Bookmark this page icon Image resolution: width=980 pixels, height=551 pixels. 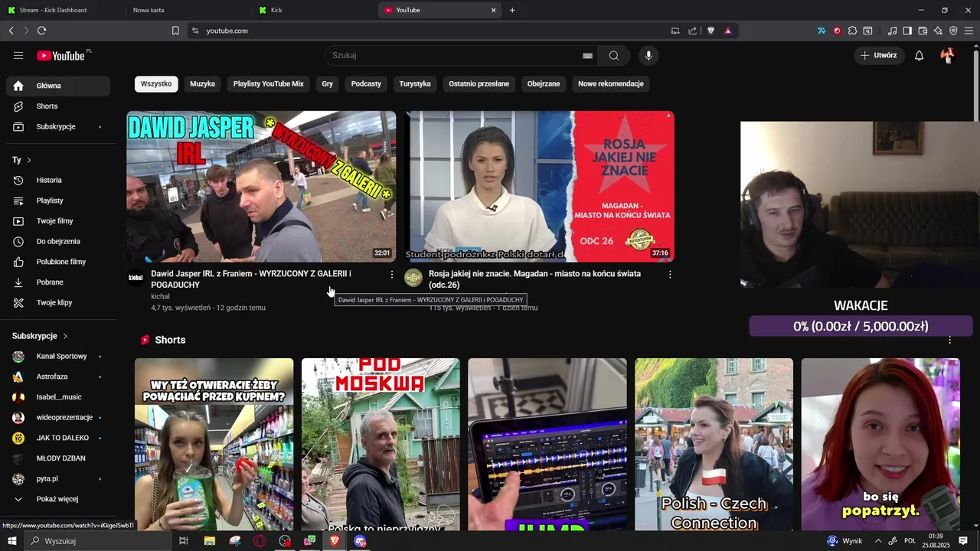tap(175, 31)
